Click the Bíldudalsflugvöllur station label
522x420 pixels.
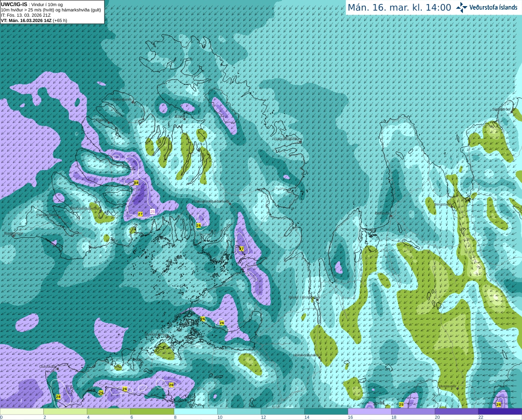(84, 208)
